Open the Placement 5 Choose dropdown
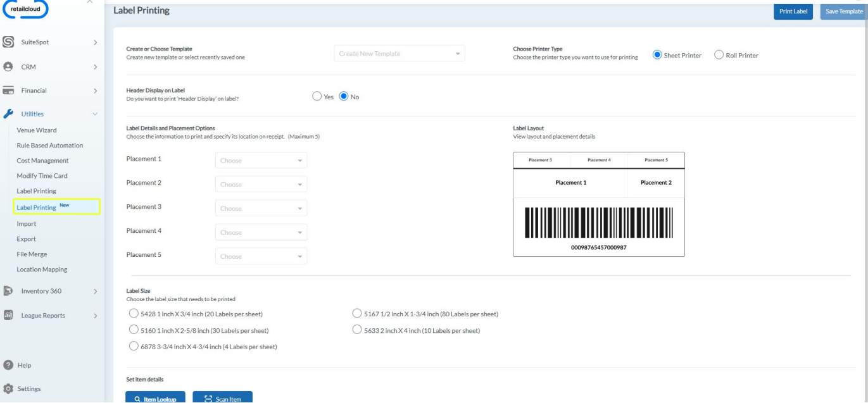868x403 pixels. pos(261,257)
